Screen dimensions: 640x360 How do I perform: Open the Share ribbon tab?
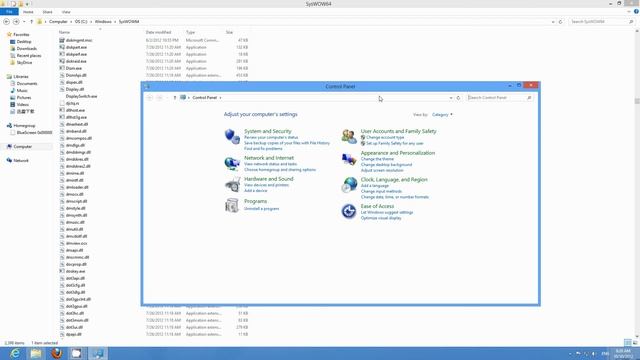point(47,12)
